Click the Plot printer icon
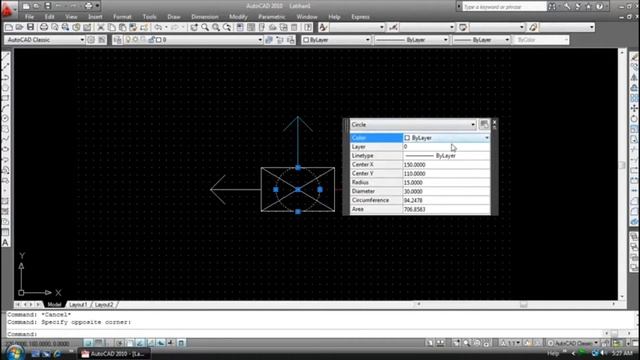 [43, 27]
